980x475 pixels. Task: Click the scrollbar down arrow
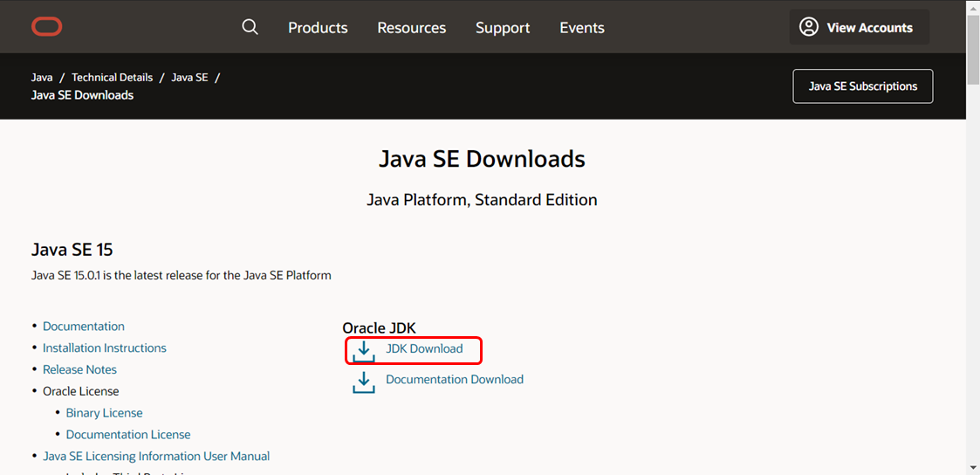[x=973, y=467]
